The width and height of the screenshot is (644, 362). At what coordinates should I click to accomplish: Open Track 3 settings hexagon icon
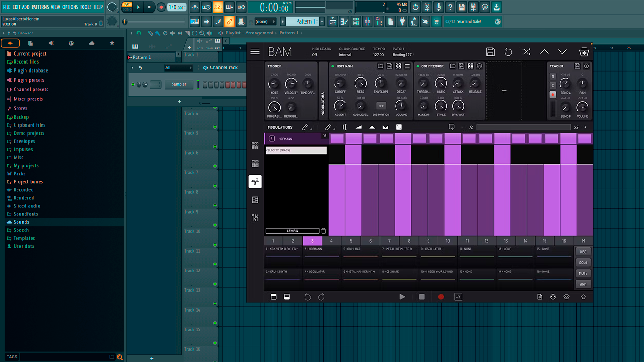click(586, 66)
